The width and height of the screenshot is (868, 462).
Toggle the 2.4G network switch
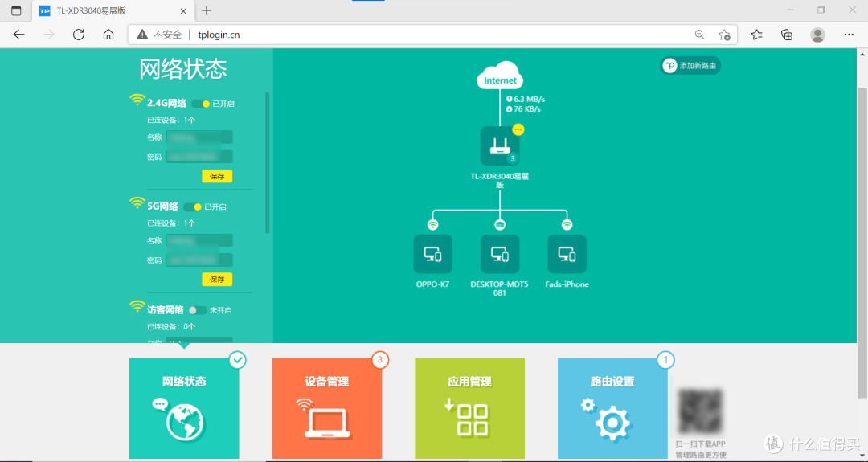tap(200, 104)
